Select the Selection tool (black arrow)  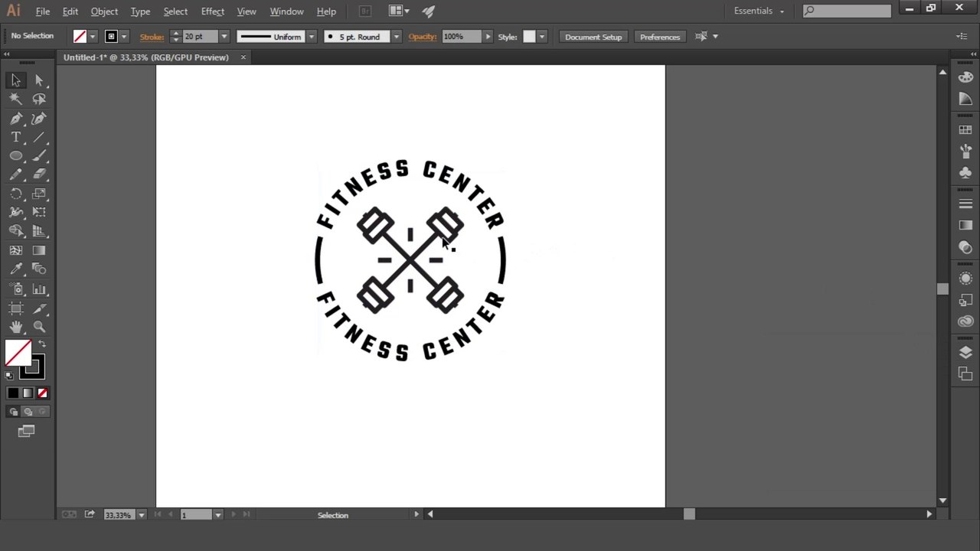[16, 80]
